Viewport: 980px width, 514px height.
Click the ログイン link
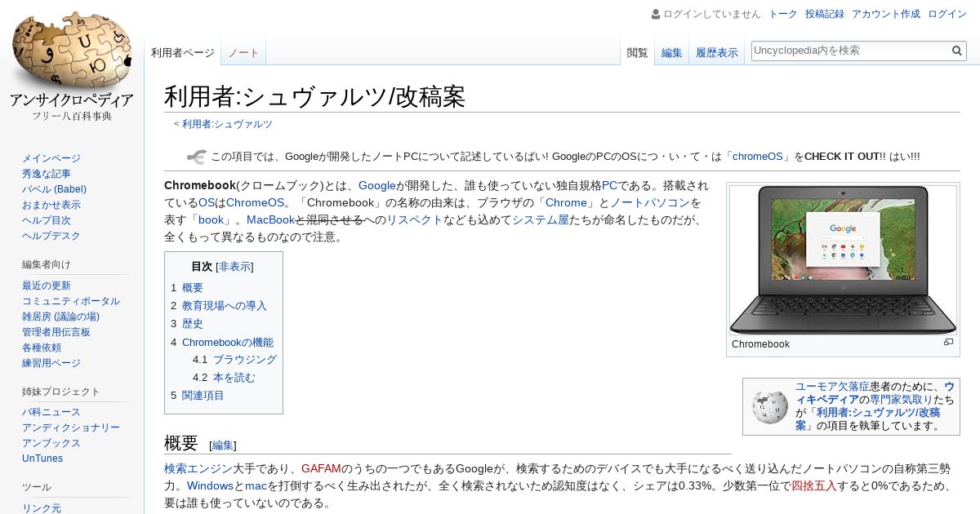coord(947,14)
